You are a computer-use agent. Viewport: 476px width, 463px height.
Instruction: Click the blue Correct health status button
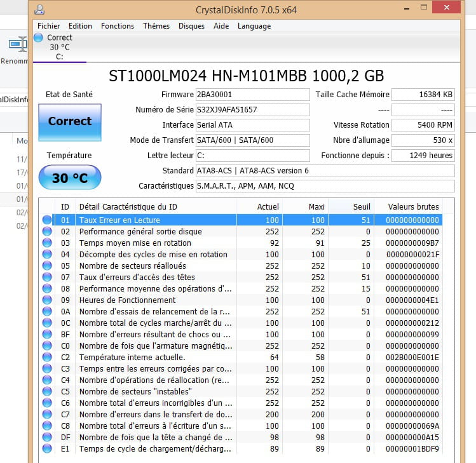point(70,123)
